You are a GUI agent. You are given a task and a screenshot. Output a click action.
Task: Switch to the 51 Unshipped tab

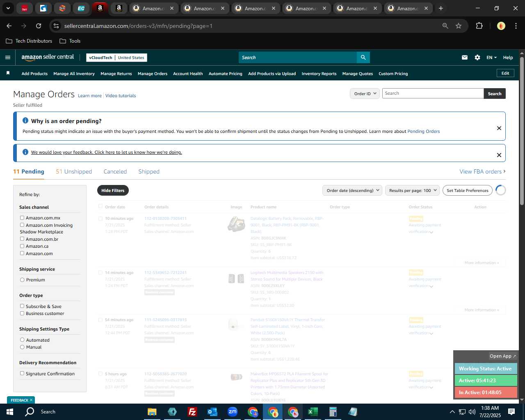[x=74, y=171]
